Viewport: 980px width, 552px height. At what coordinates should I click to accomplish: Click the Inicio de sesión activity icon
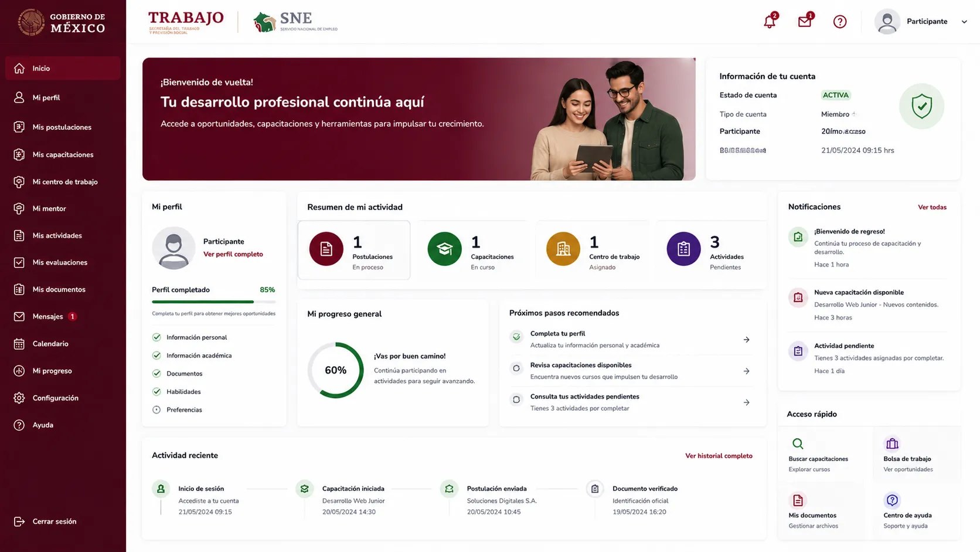161,489
